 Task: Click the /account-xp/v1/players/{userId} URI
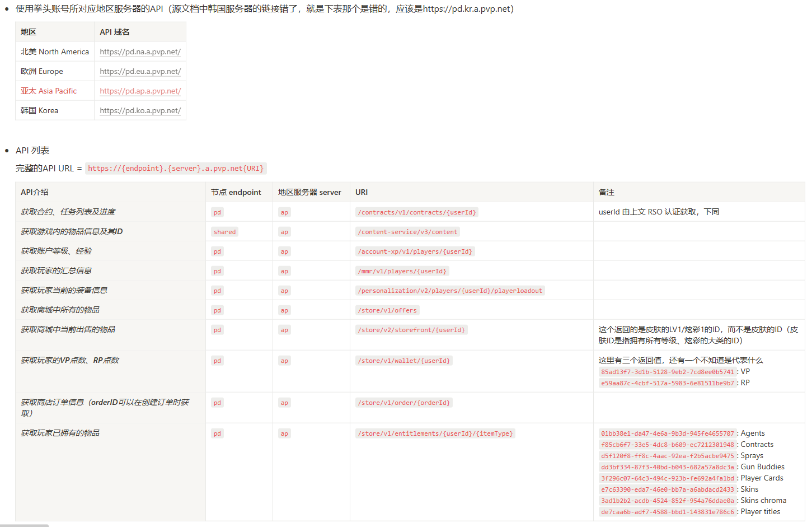tap(415, 251)
